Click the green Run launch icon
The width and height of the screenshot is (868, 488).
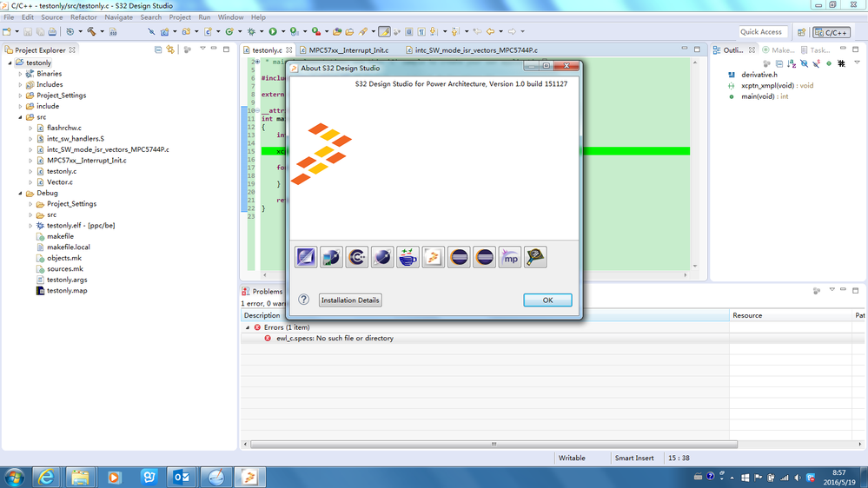coord(272,31)
